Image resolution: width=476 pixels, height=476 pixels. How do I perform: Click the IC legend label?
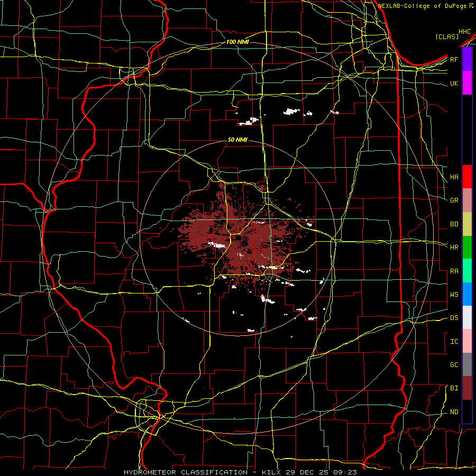[x=454, y=342]
